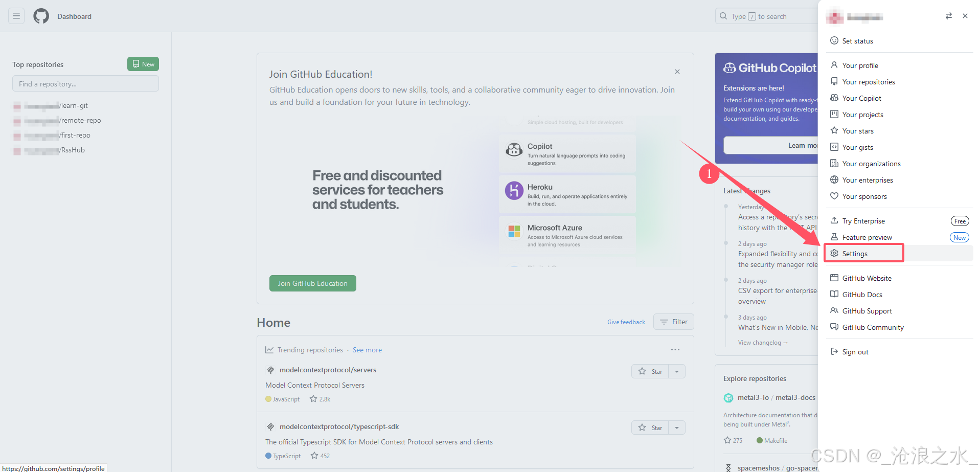The width and height of the screenshot is (980, 472).
Task: Create a new repository with New button
Action: click(x=143, y=64)
